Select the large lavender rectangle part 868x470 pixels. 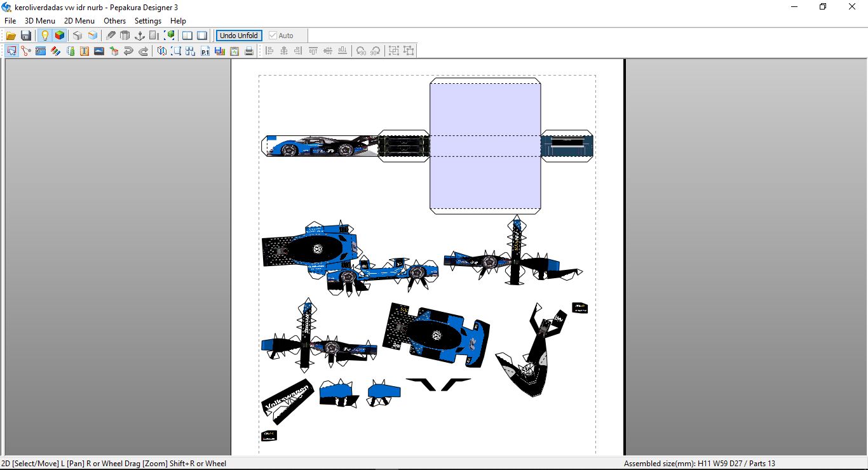pos(485,184)
